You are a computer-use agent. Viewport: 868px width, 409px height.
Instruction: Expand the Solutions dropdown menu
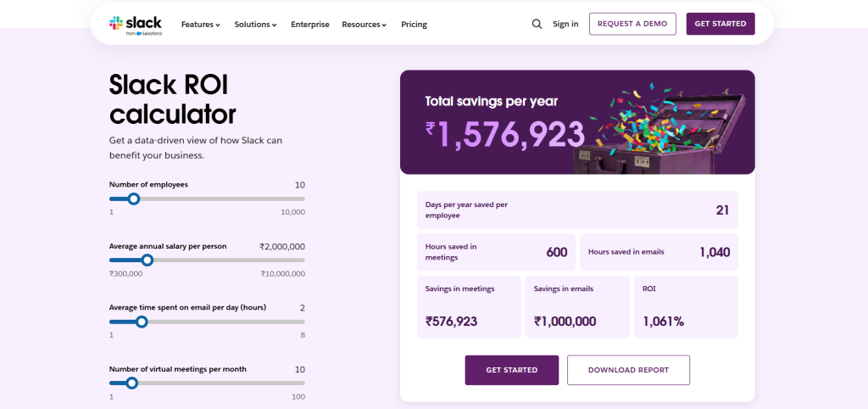point(256,25)
